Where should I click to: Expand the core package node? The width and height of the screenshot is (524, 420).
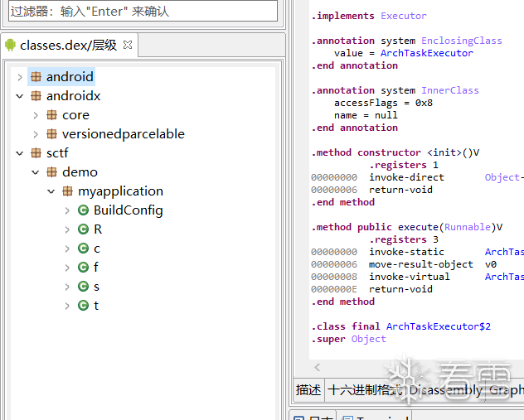click(x=36, y=115)
